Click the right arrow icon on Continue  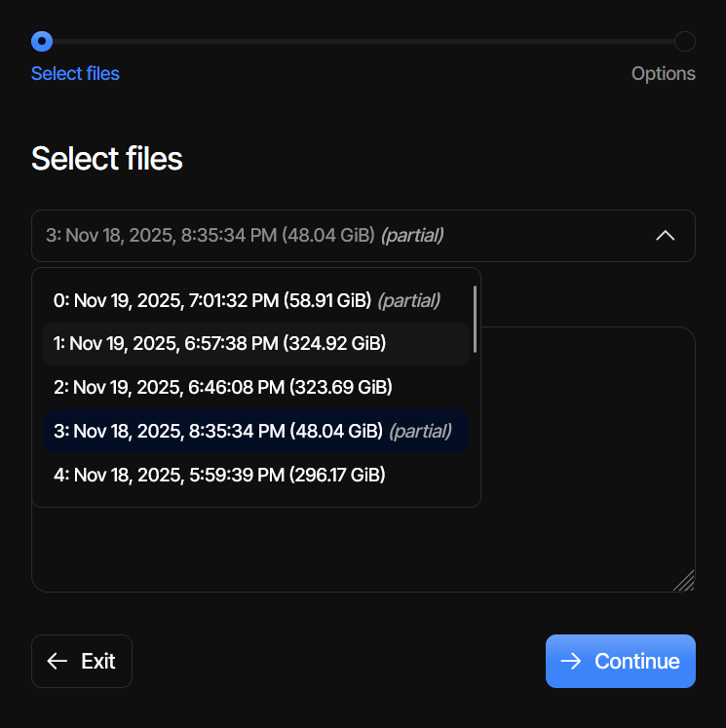[x=572, y=662]
